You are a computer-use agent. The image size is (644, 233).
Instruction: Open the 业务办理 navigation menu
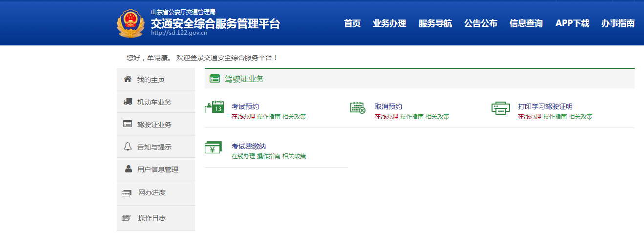pyautogui.click(x=389, y=23)
